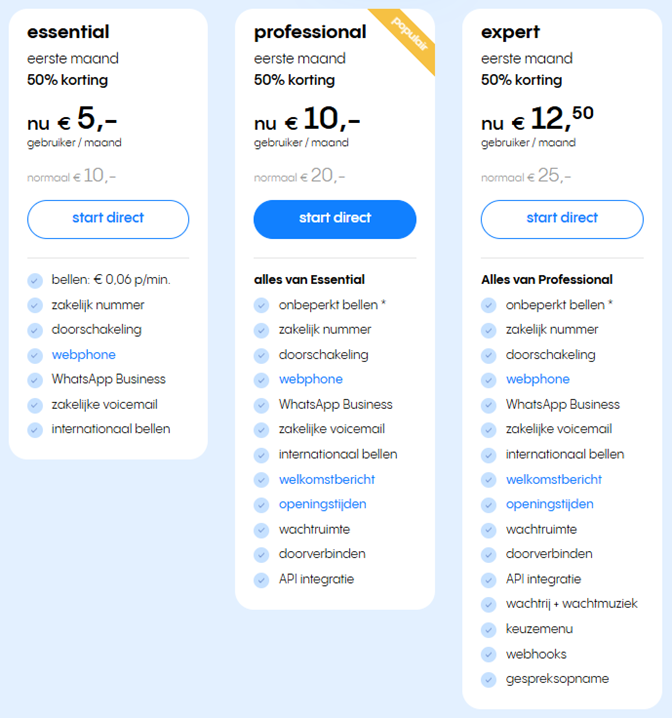
Task: Click checkmark beside professional's onbeperkt bellen
Action: (x=261, y=305)
